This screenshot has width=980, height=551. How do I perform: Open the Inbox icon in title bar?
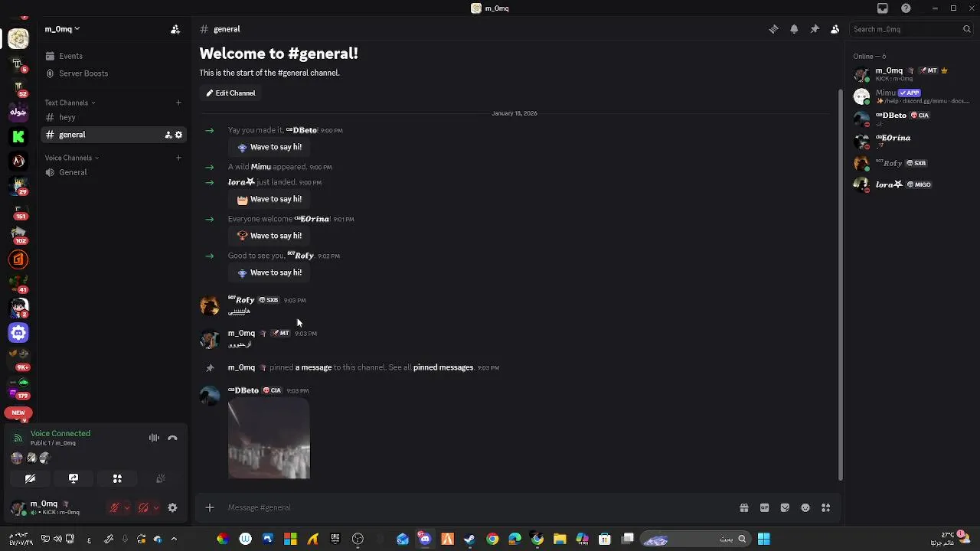click(883, 8)
